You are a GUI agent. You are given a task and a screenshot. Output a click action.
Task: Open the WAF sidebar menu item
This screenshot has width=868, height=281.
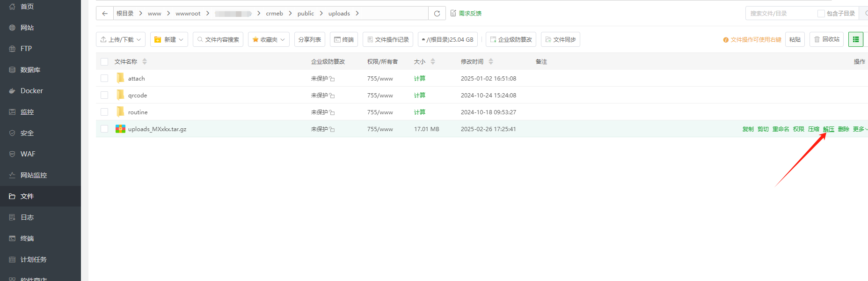click(x=28, y=154)
